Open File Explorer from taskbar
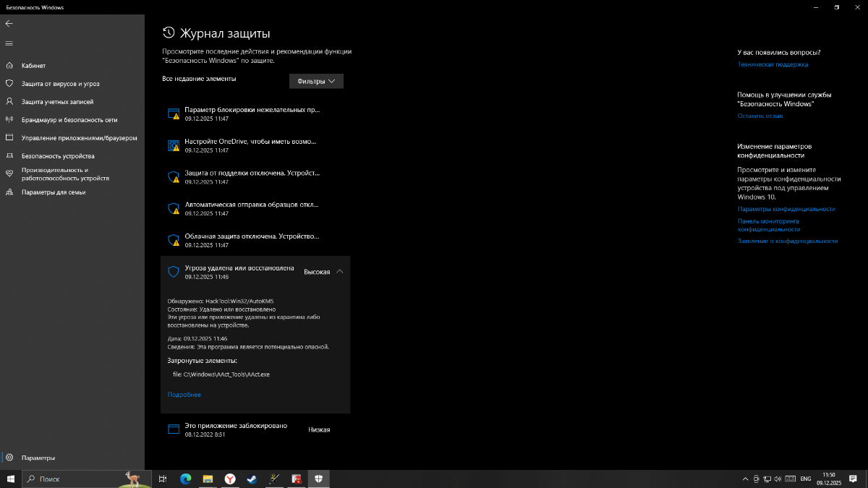Image resolution: width=868 pixels, height=488 pixels. point(207,479)
